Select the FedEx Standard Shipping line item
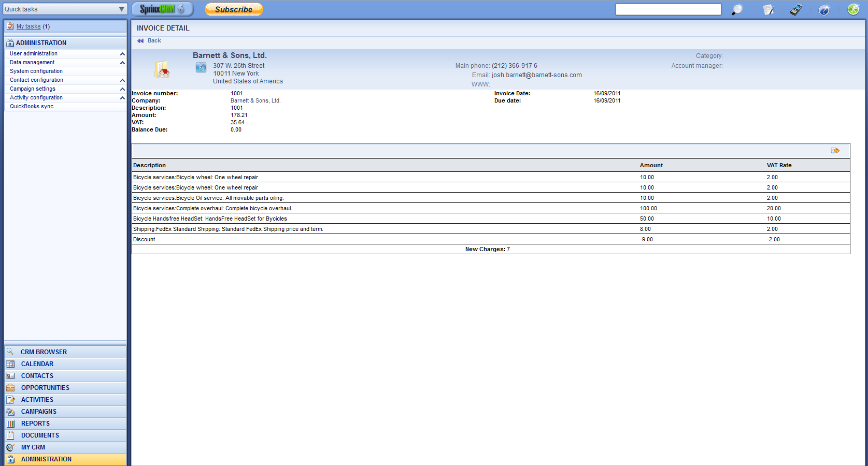 tap(491, 229)
